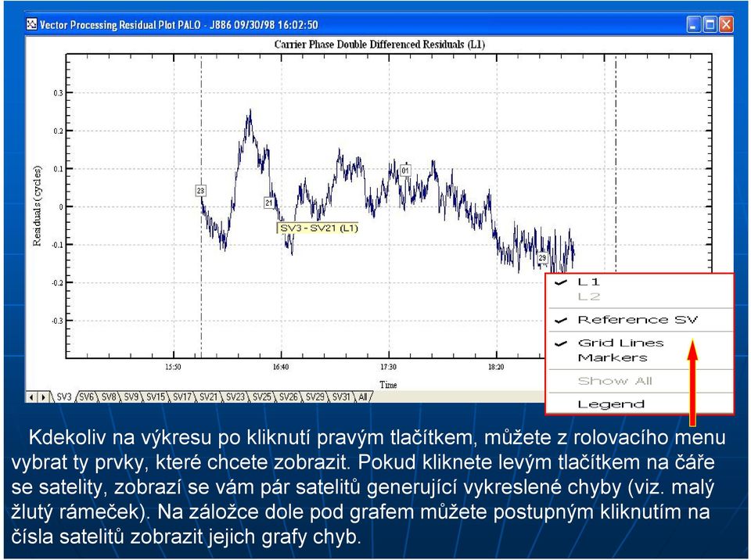Select the SV29 tab
Screen dimensions: 751x560
[315, 397]
